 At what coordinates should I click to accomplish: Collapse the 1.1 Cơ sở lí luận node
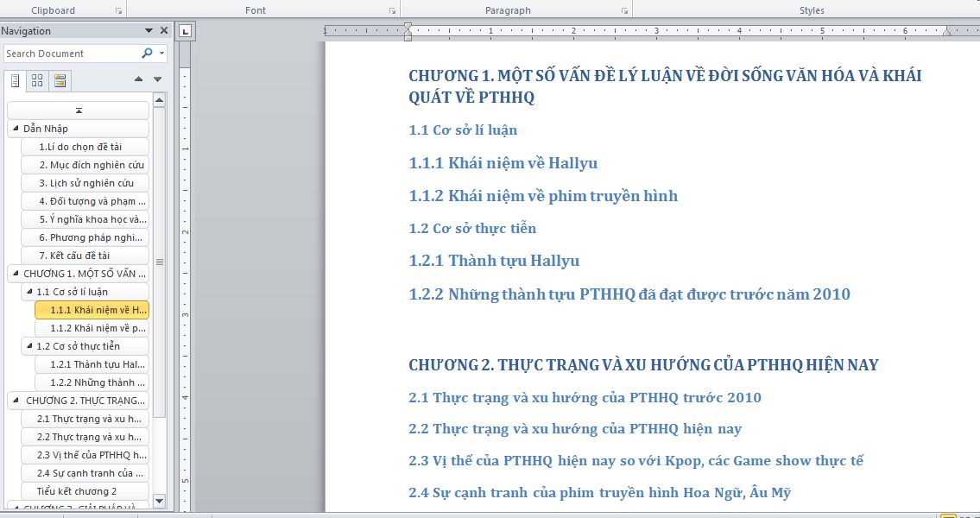tap(28, 291)
